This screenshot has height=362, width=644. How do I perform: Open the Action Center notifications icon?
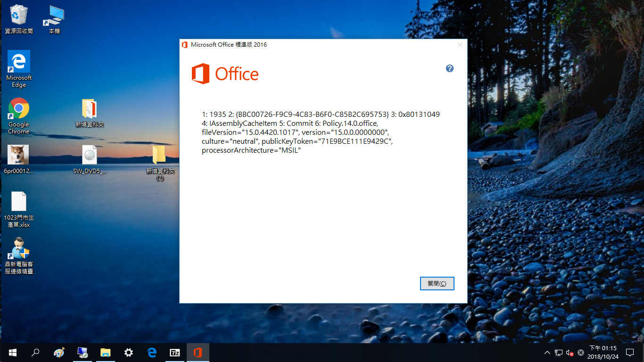pyautogui.click(x=630, y=353)
